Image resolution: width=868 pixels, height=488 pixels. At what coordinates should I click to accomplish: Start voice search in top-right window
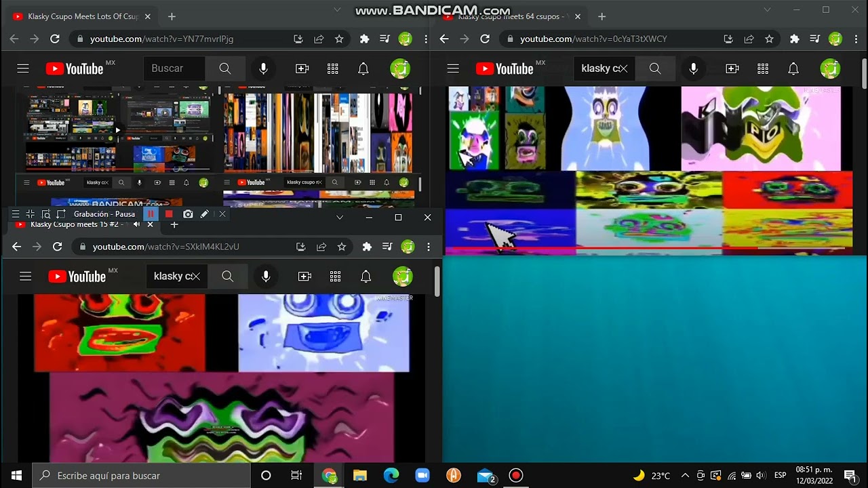click(693, 68)
